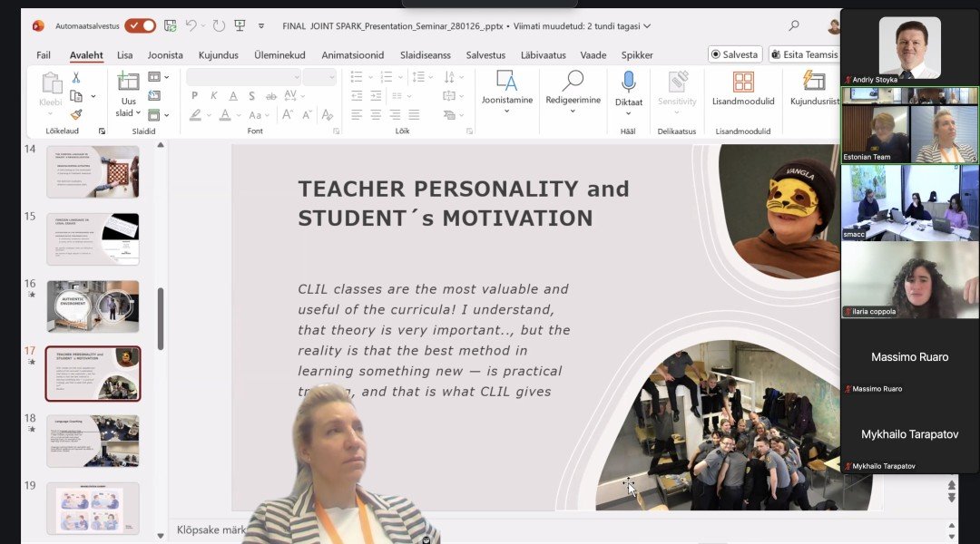Open the font name combo box

[x=243, y=77]
